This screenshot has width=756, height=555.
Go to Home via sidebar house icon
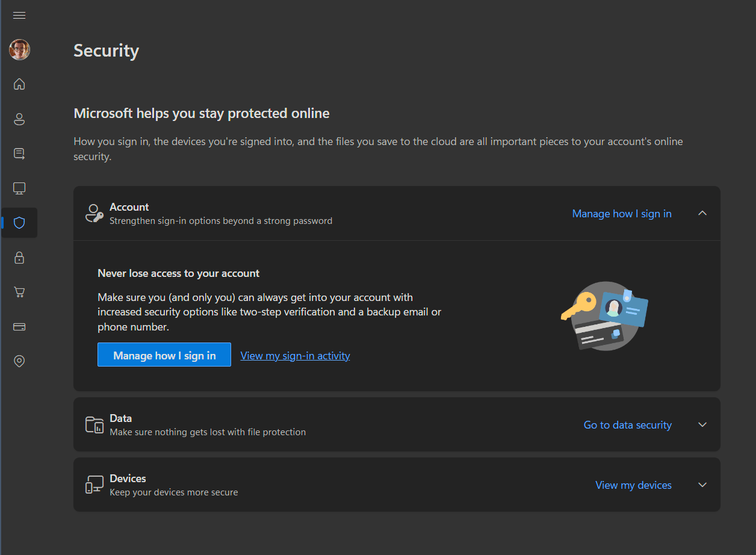pos(19,84)
